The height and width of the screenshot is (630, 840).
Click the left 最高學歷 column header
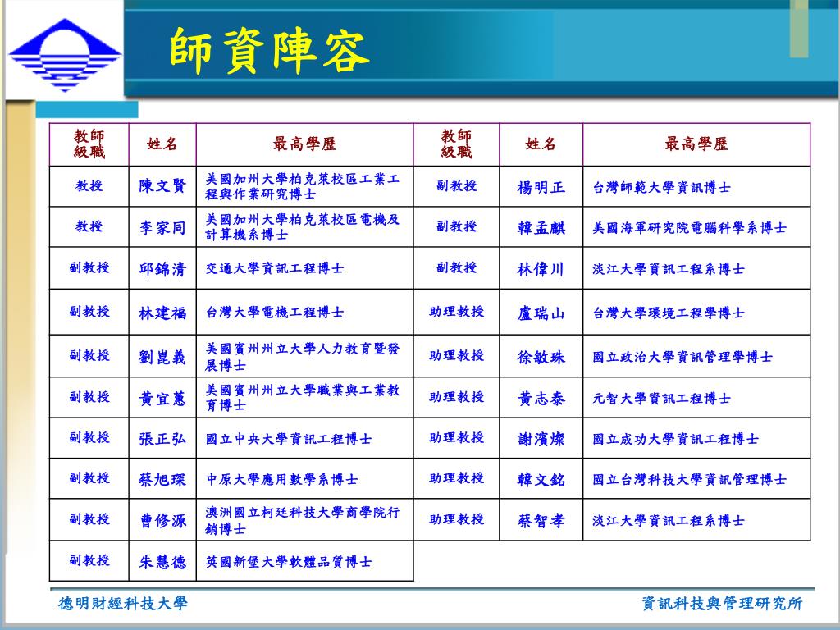[305, 144]
